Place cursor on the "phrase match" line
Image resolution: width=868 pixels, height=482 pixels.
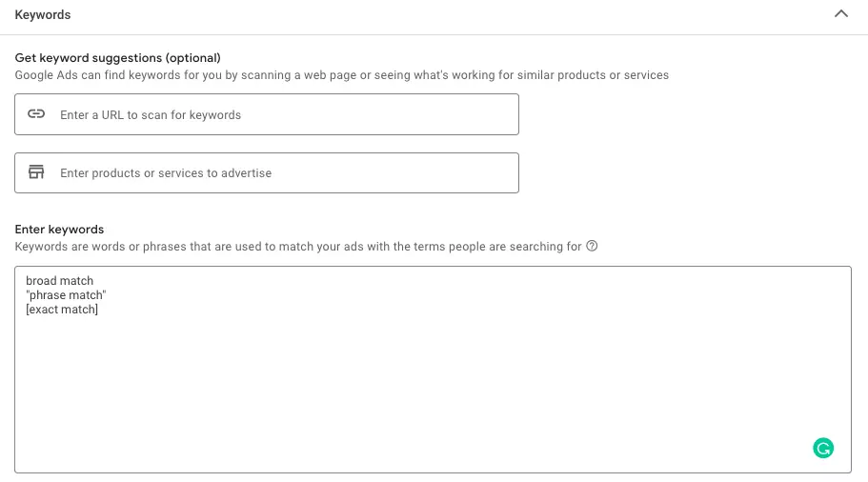[x=66, y=295]
